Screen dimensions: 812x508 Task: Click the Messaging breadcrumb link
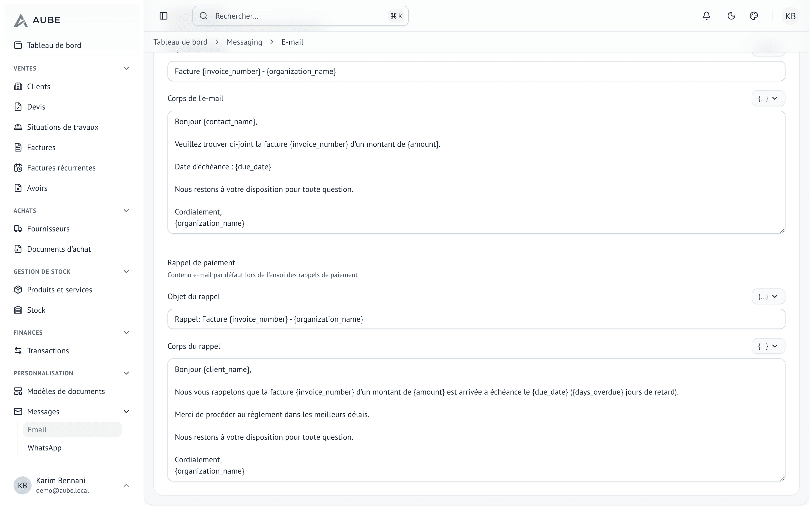pyautogui.click(x=244, y=42)
